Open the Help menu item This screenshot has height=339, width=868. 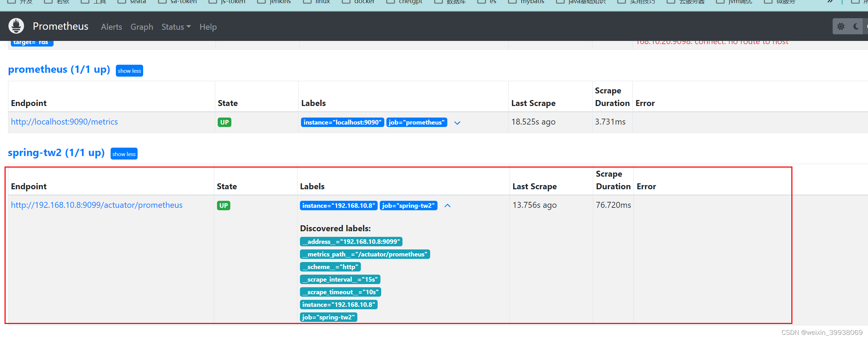(x=208, y=27)
